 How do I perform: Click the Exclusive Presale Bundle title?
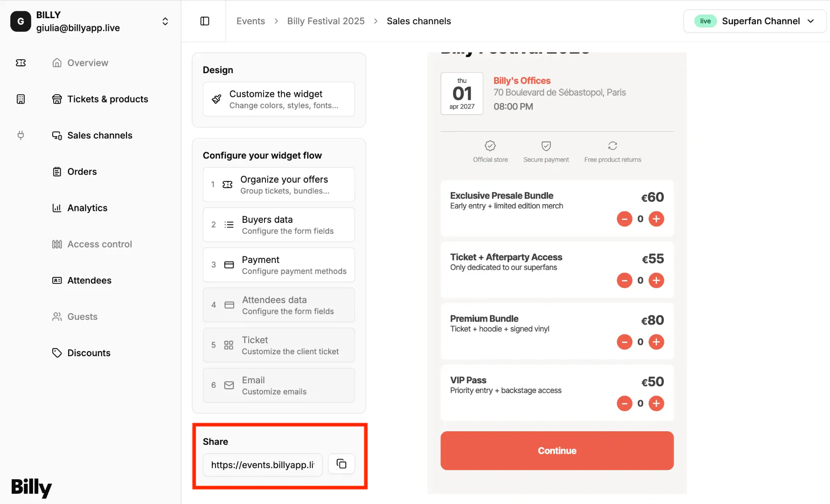click(502, 195)
